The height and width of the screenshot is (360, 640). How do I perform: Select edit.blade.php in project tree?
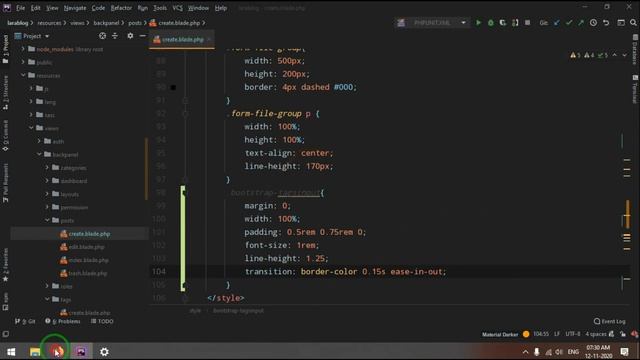point(86,247)
